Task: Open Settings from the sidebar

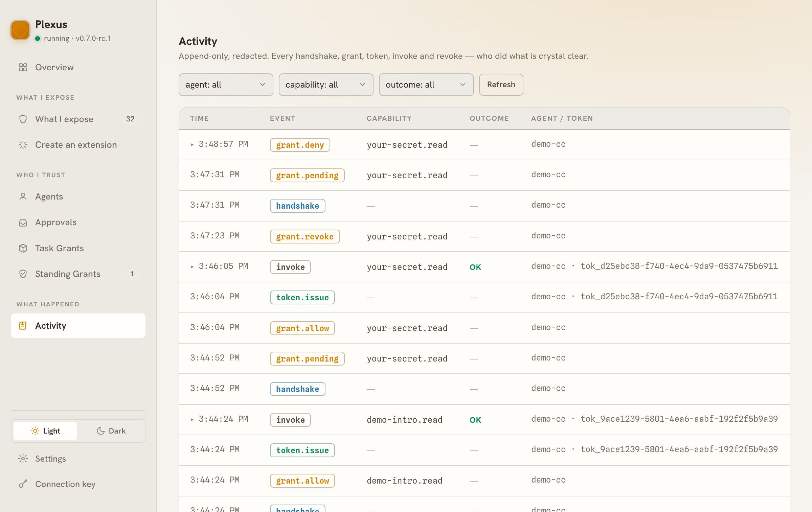Action: 78,459
